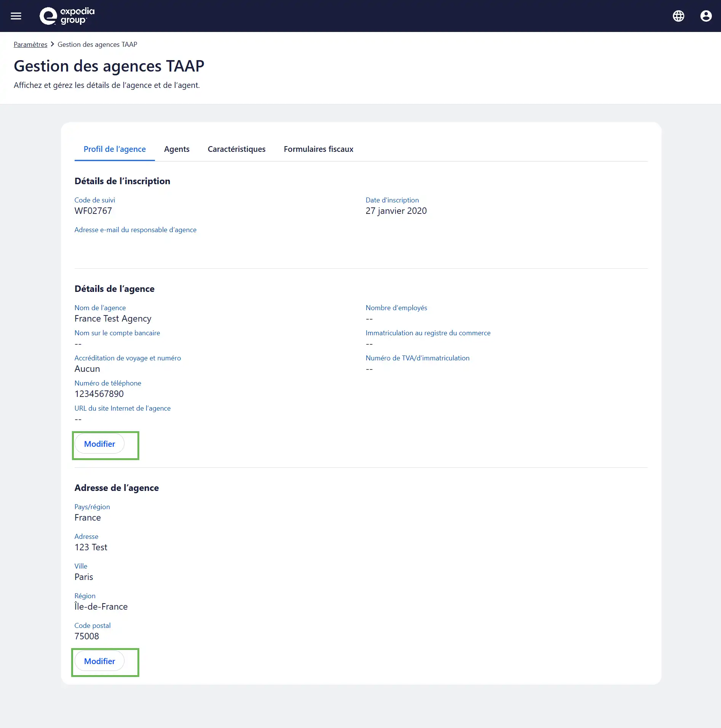Click the Expedia Group logo
721x728 pixels.
(x=65, y=16)
